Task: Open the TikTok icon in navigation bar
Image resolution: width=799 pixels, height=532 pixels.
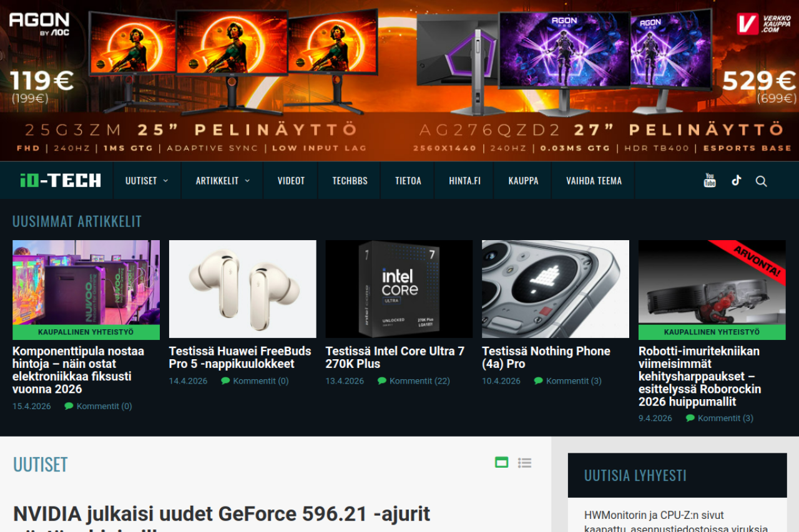Action: click(737, 181)
